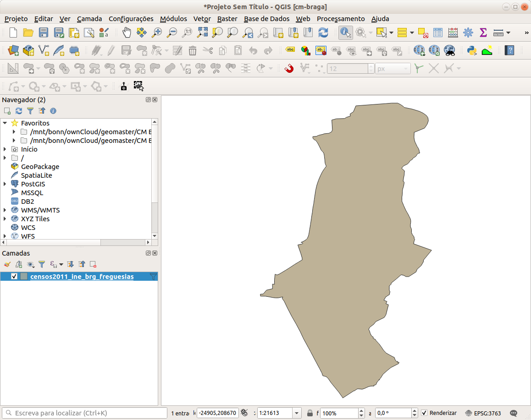Toggle visibility of censos2011_ine_brg_freguesias layer
Viewport: 531px width, 420px height.
pos(14,277)
